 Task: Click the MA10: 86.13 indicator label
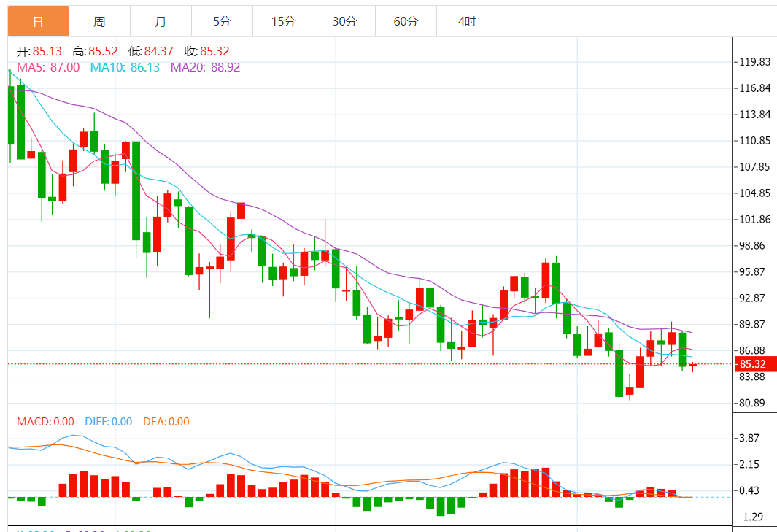[125, 67]
